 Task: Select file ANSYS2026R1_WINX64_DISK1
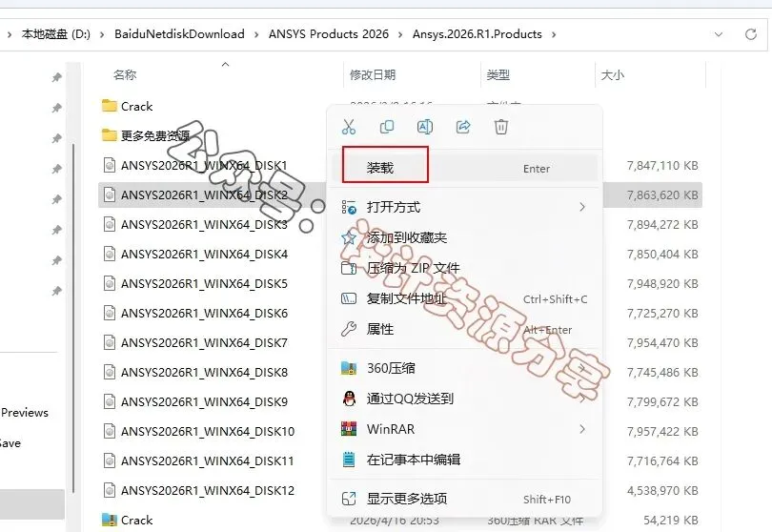(194, 166)
